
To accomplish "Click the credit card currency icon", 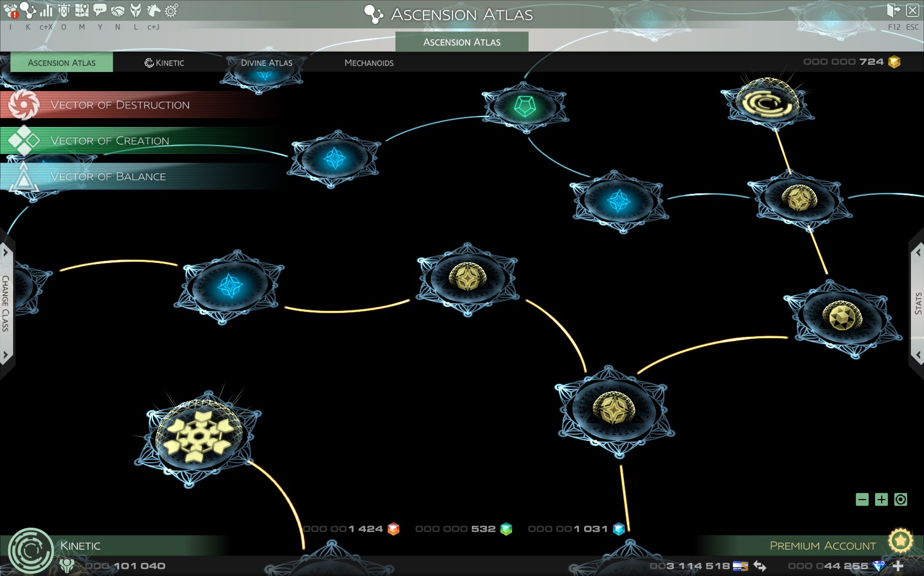I will [x=741, y=566].
